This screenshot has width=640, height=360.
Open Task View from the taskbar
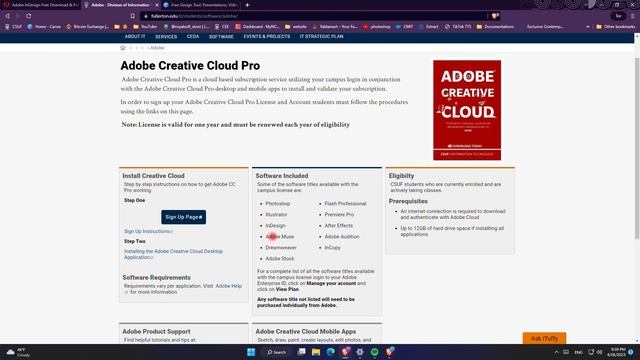tap(301, 352)
